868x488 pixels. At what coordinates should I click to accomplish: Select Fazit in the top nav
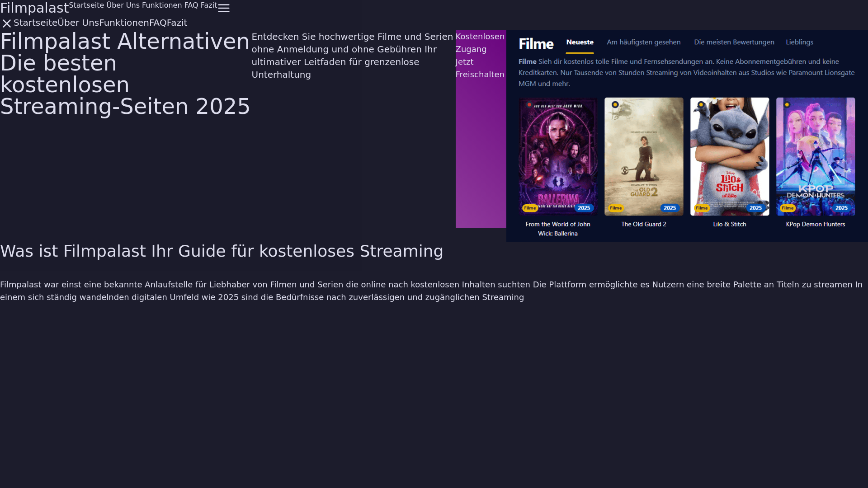click(x=209, y=5)
